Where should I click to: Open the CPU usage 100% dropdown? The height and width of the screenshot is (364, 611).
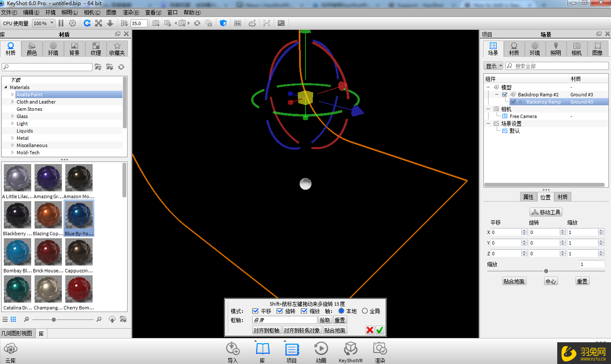click(x=44, y=23)
